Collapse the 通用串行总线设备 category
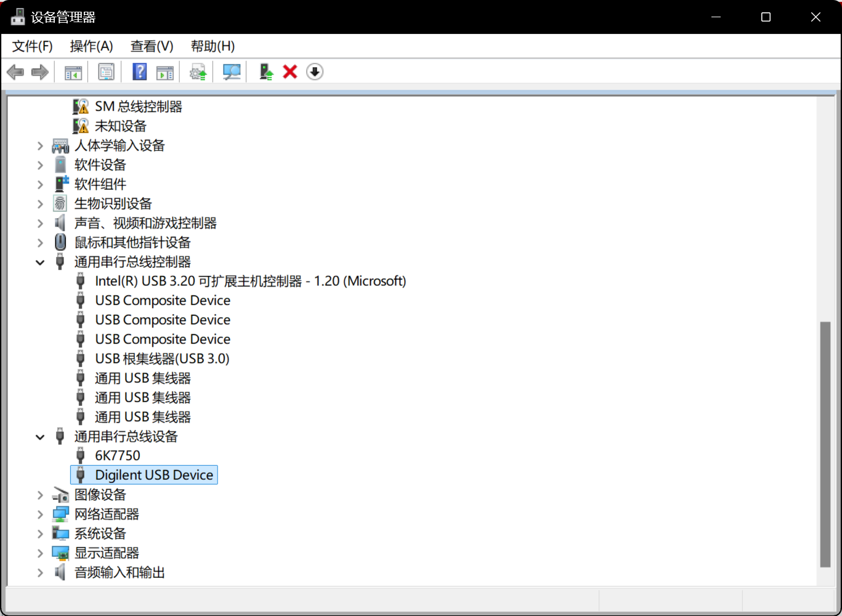This screenshot has height=616, width=842. click(40, 437)
